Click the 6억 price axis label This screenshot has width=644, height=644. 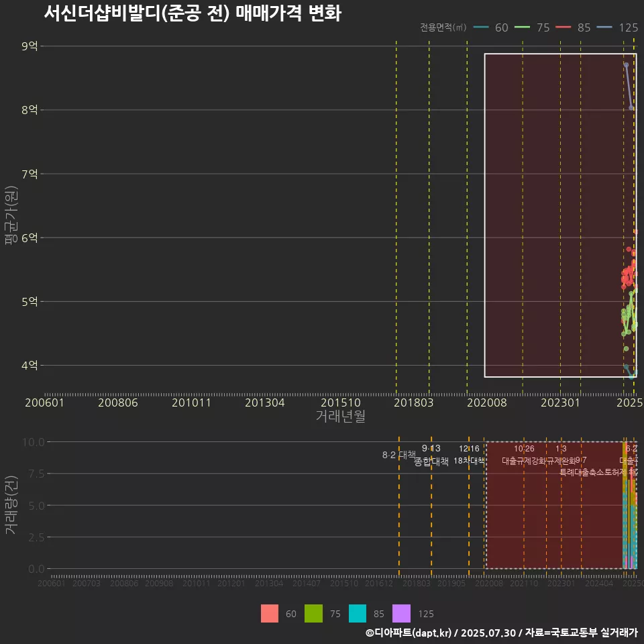tap(30, 237)
